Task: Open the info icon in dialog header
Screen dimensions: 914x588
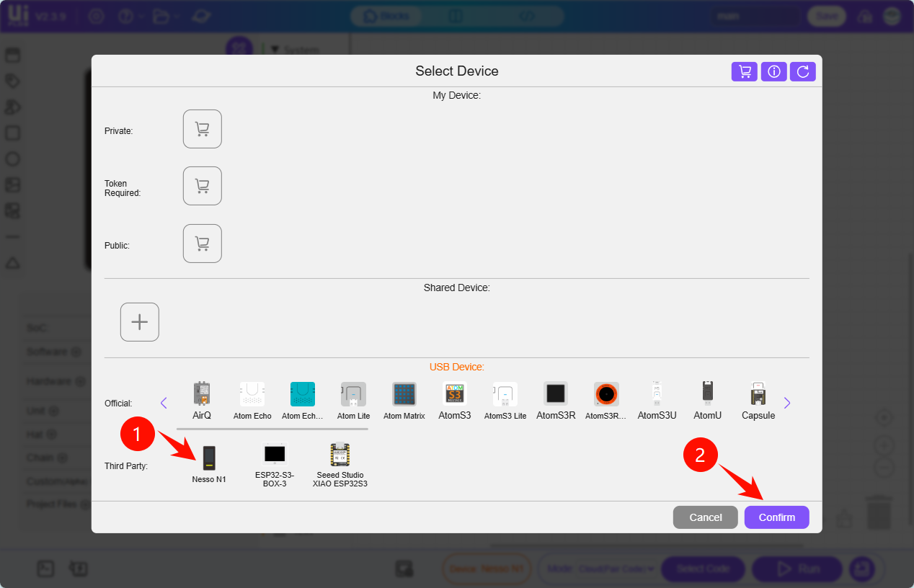Action: [774, 71]
